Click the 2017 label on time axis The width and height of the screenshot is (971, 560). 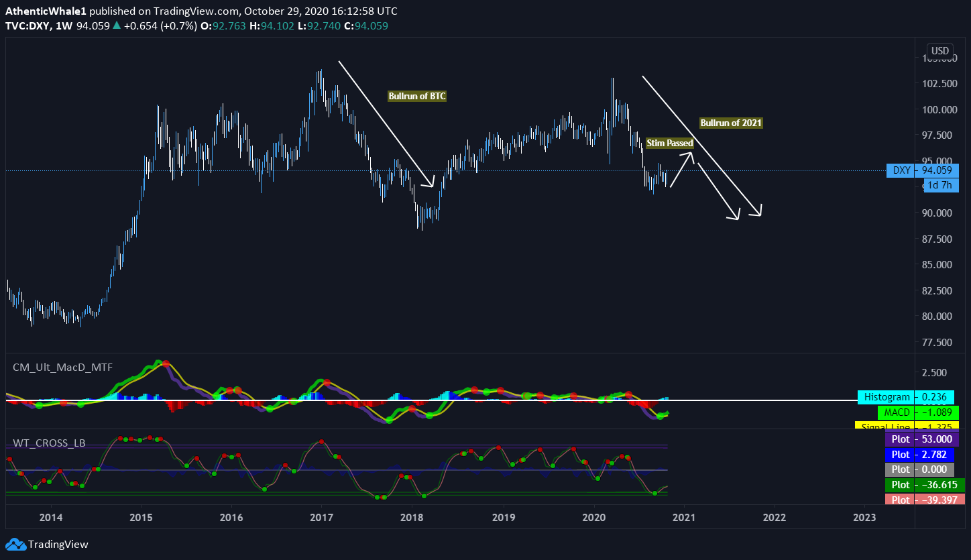[x=322, y=517]
